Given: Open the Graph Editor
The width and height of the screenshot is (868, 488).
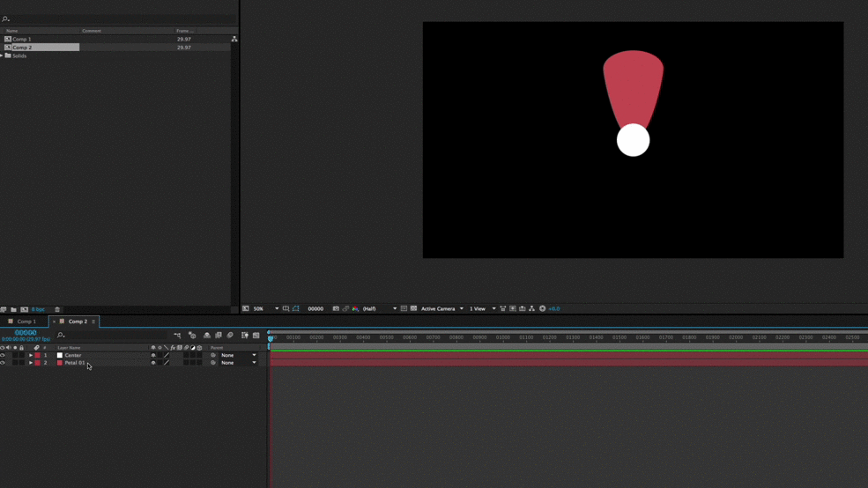Looking at the screenshot, I should click(256, 336).
